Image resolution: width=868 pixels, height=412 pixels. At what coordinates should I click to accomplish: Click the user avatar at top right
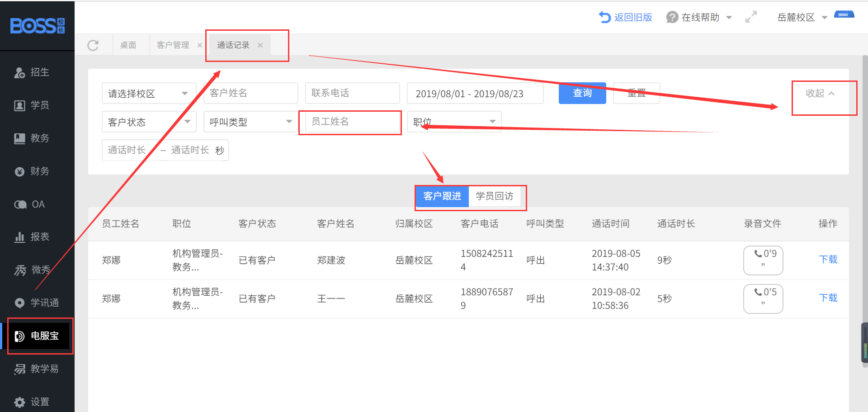844,15
